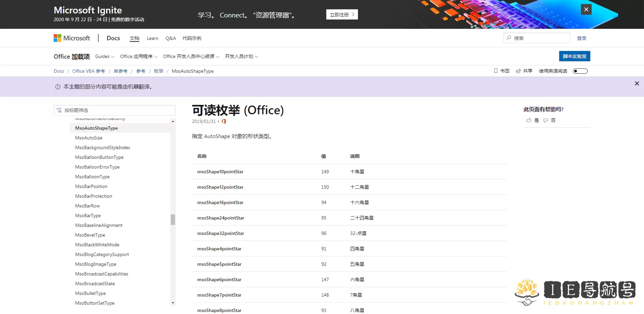This screenshot has width=644, height=314.
Task: Click the msoShape24pointStar table cell
Action: pos(221,218)
